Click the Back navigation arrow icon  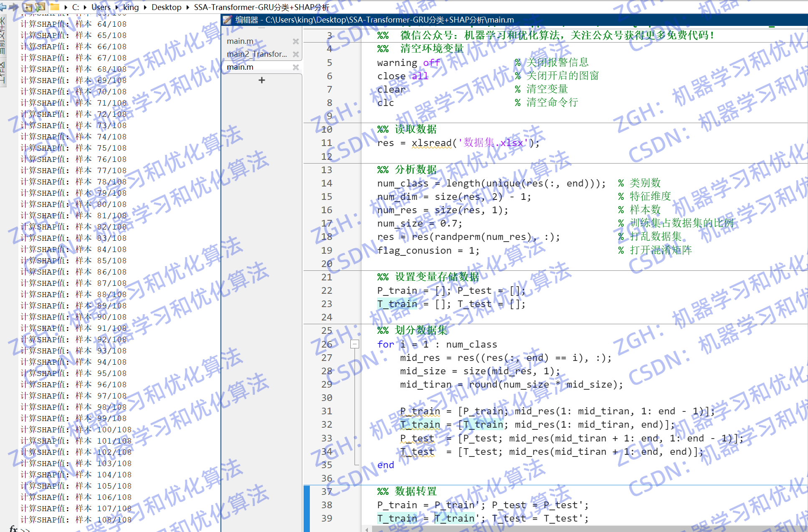pyautogui.click(x=3, y=7)
